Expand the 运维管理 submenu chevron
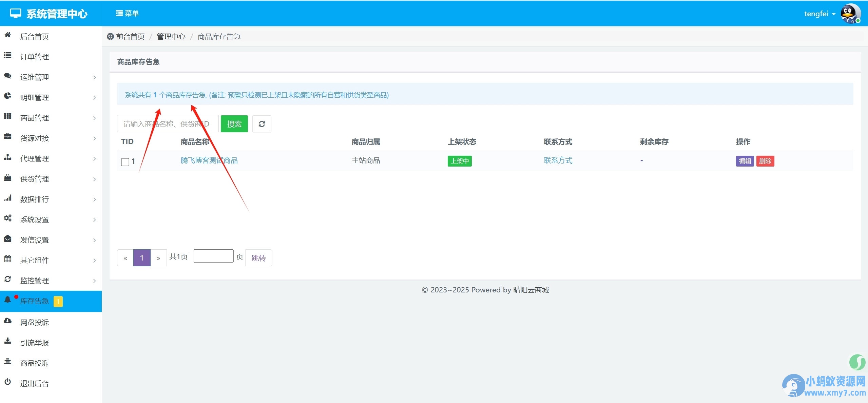This screenshot has width=868, height=403. tap(95, 77)
